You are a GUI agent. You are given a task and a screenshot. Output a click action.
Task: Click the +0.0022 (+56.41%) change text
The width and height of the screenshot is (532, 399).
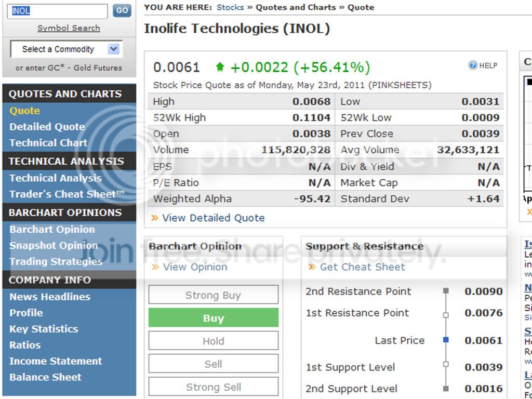pos(300,68)
